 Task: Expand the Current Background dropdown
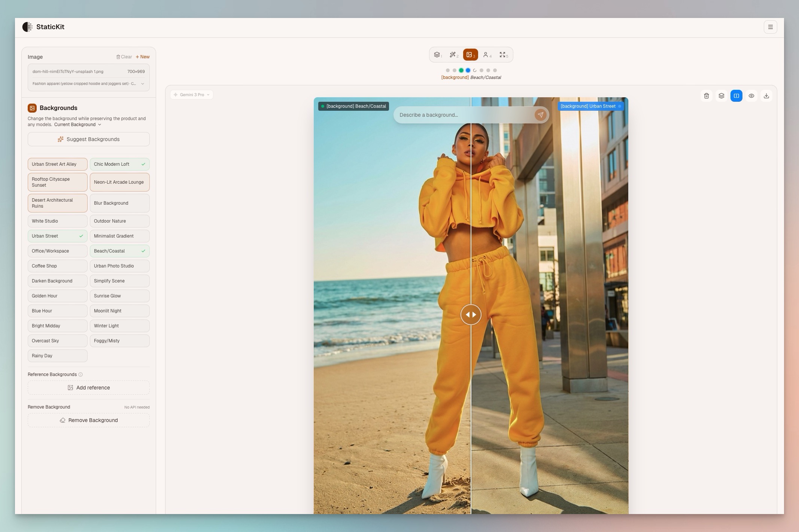(x=78, y=125)
